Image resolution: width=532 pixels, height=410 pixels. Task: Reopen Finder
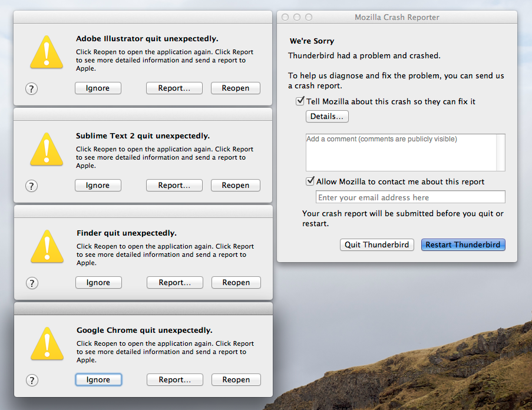[x=236, y=283]
